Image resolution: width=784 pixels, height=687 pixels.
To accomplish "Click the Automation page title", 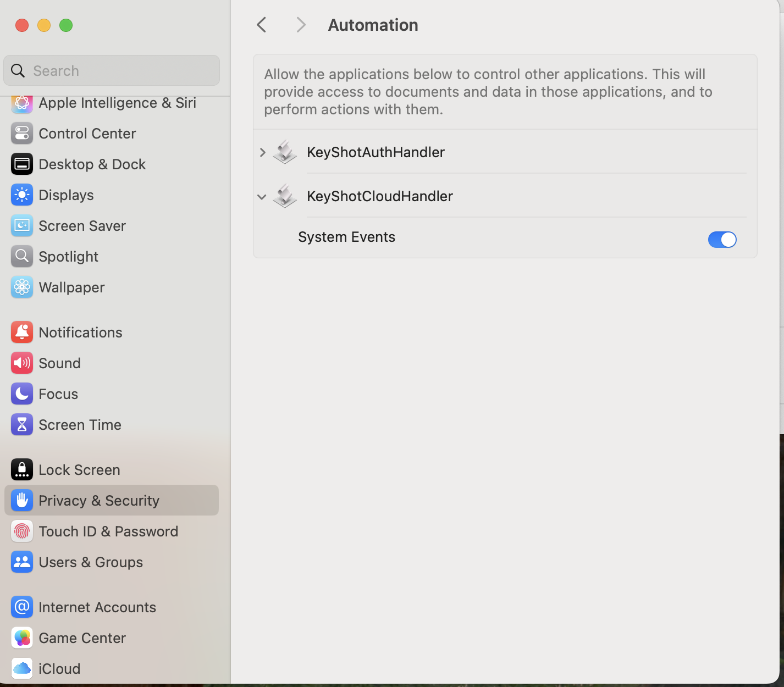I will [x=373, y=25].
